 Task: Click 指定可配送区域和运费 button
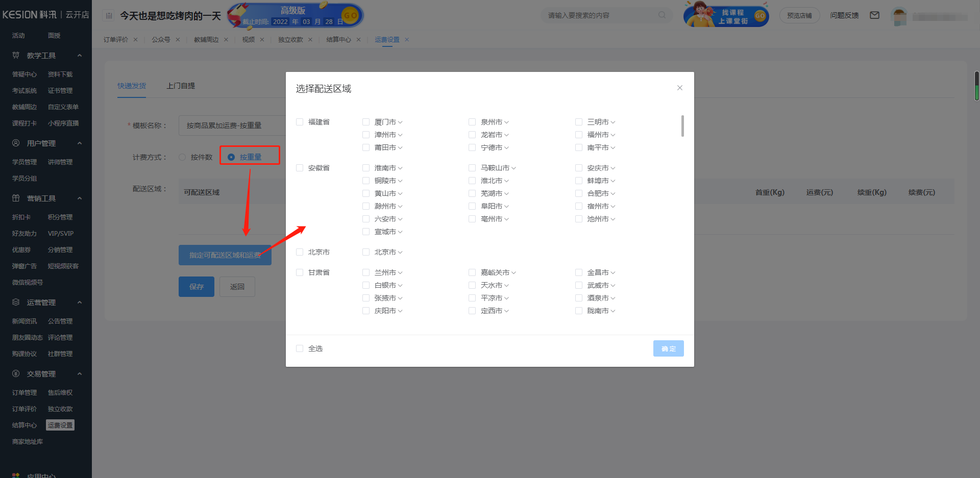[225, 255]
